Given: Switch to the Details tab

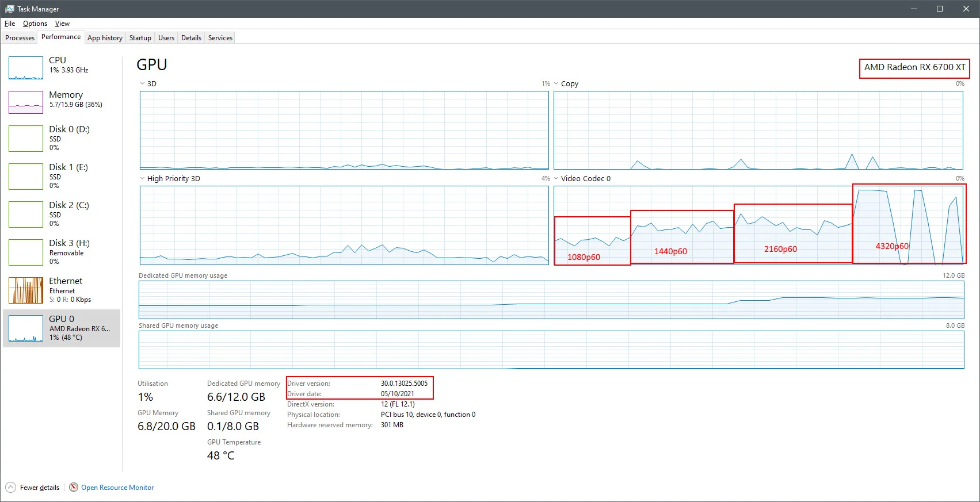Looking at the screenshot, I should [x=191, y=38].
